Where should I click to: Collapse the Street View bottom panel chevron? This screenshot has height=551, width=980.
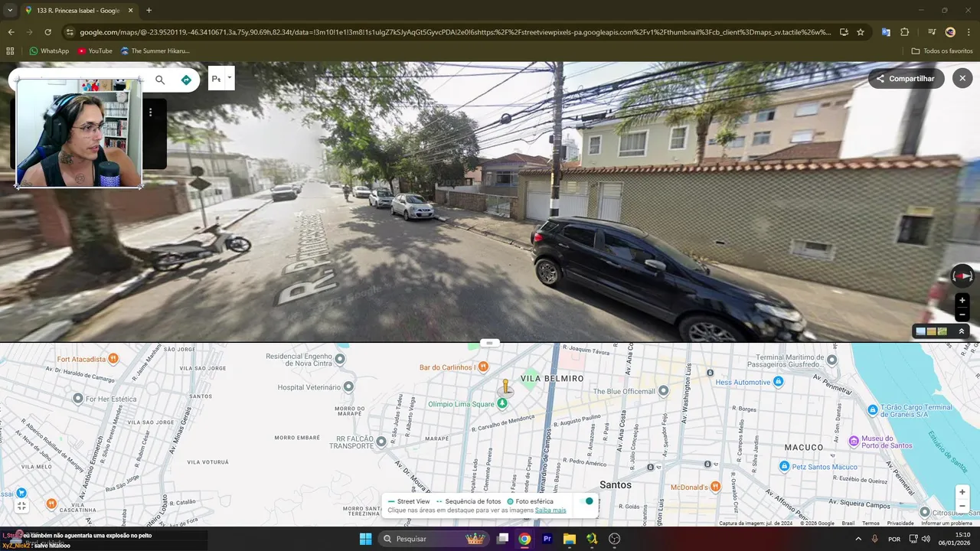[962, 331]
